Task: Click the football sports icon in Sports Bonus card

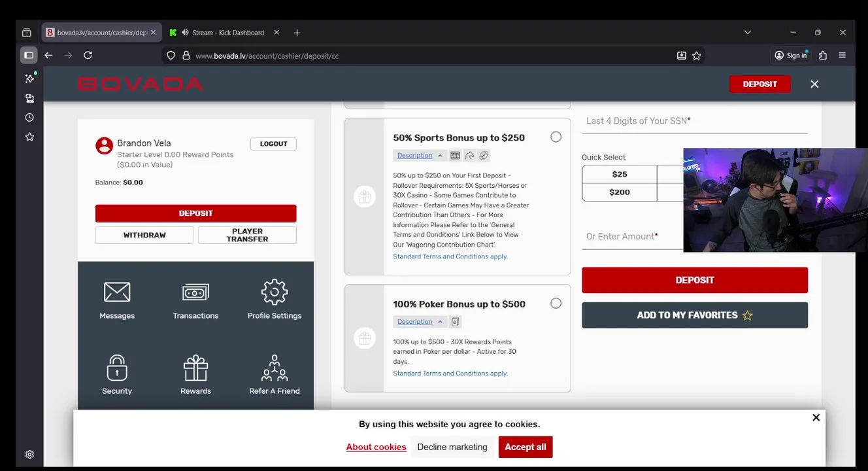Action: [484, 156]
